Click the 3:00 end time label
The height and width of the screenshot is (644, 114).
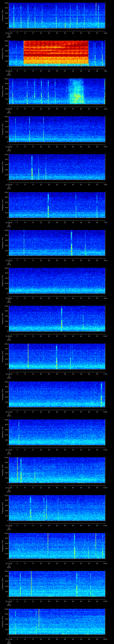pos(105,71)
